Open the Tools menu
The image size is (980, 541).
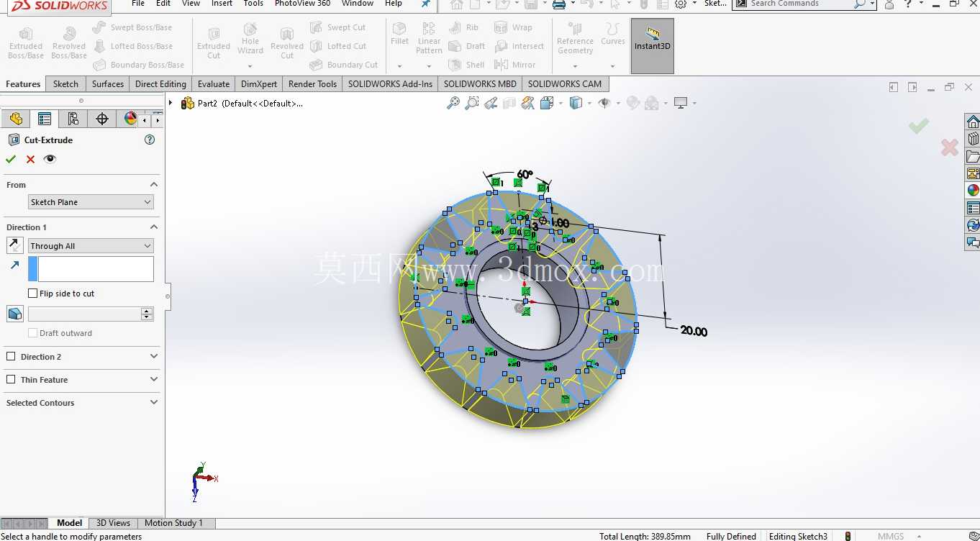click(x=253, y=4)
